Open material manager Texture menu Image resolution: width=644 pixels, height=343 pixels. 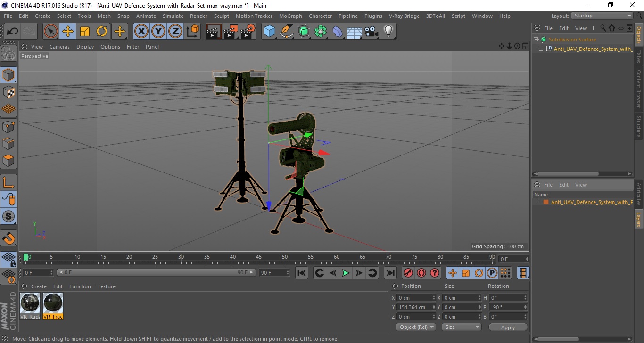pyautogui.click(x=106, y=286)
